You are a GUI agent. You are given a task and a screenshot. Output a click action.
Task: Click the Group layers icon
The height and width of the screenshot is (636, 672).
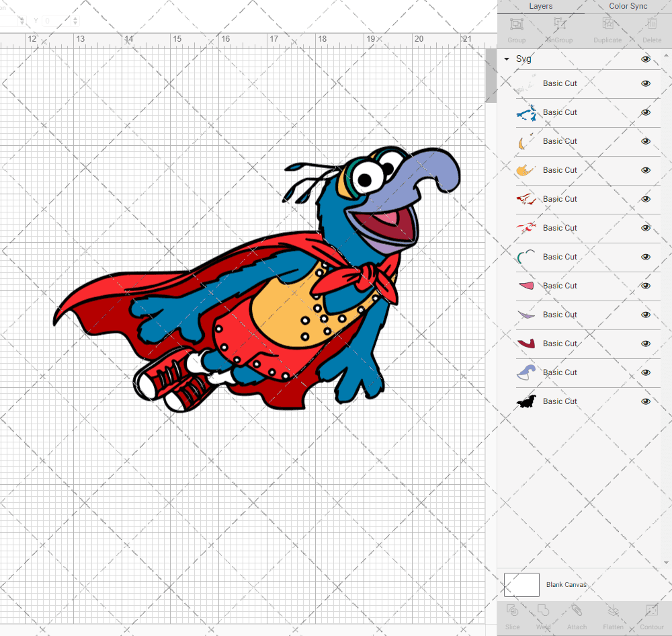coord(516,24)
